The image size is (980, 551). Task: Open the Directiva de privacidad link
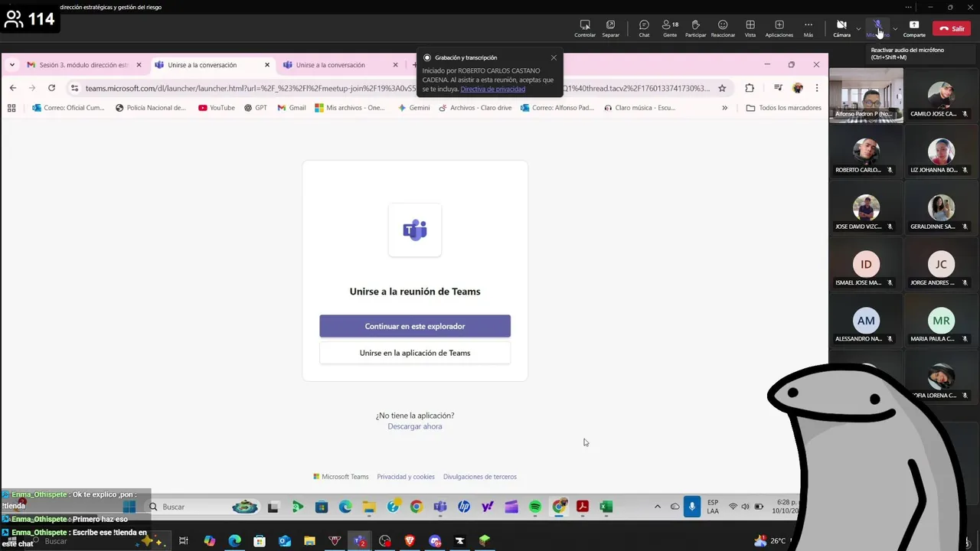(493, 89)
